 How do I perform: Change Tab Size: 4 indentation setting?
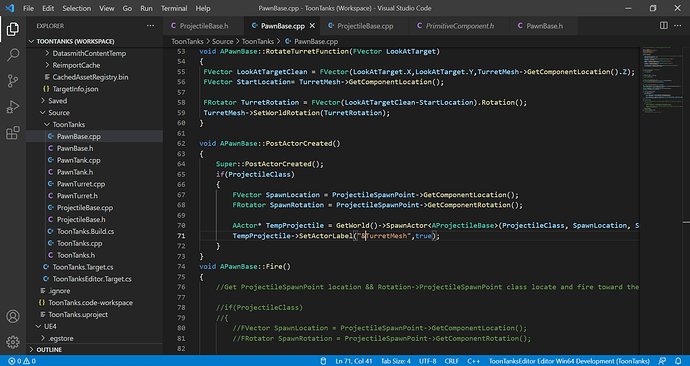(396, 361)
